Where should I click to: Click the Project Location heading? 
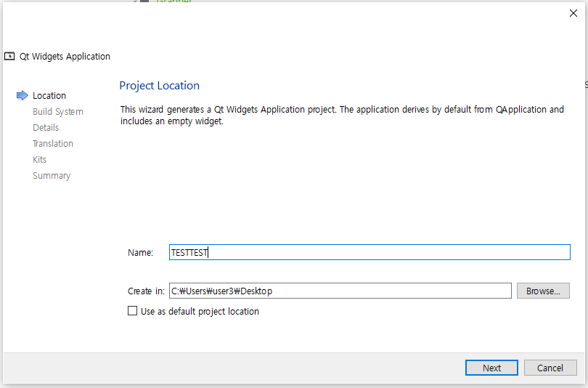coord(159,85)
